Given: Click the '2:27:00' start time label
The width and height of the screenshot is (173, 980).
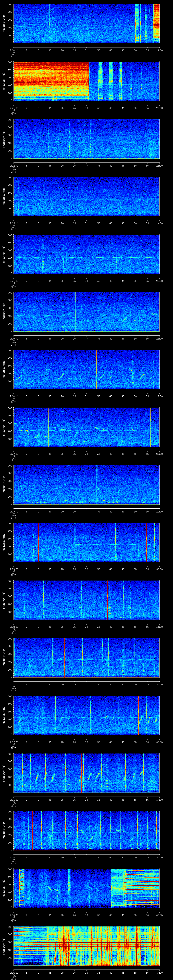Looking at the screenshot, I should tap(14, 454).
